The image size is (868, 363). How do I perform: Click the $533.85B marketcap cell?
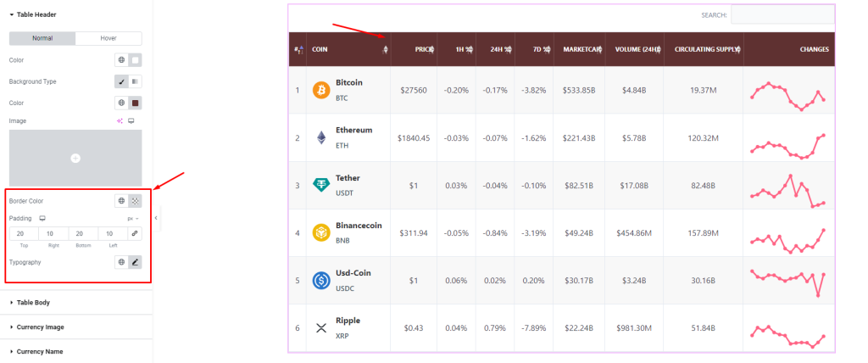pos(579,90)
